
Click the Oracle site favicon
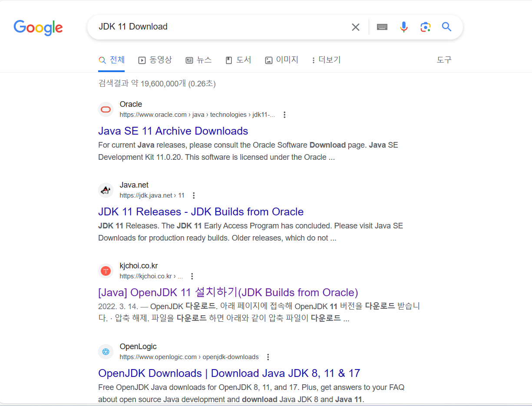click(x=106, y=109)
